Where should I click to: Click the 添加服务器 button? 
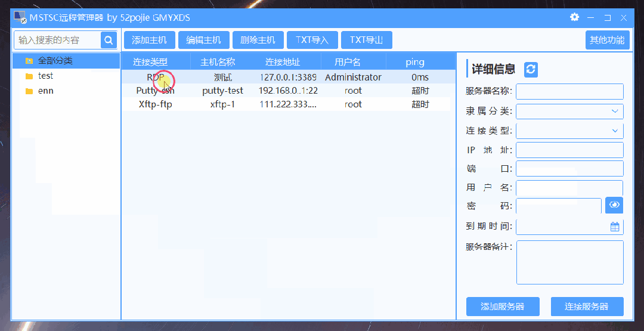(503, 307)
